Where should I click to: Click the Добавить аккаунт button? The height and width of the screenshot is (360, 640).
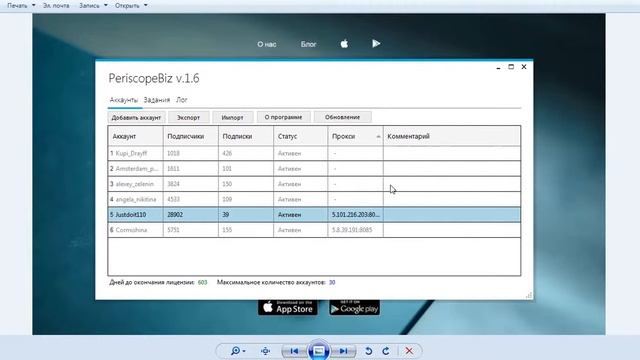pyautogui.click(x=136, y=118)
